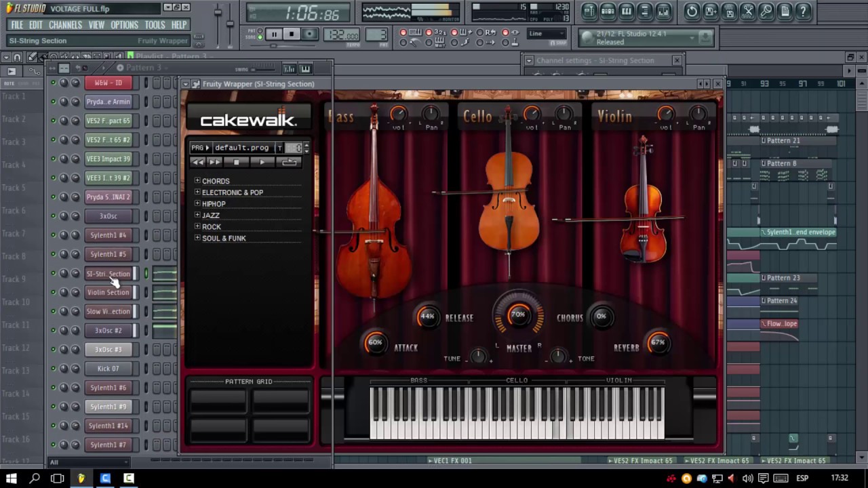This screenshot has width=868, height=488.
Task: Open the mixer view icon
Action: (663, 11)
